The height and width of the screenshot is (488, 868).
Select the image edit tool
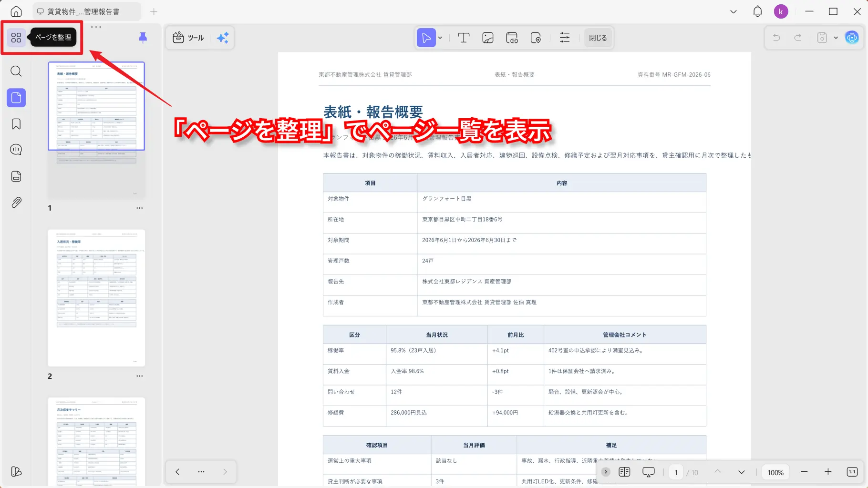coord(487,38)
